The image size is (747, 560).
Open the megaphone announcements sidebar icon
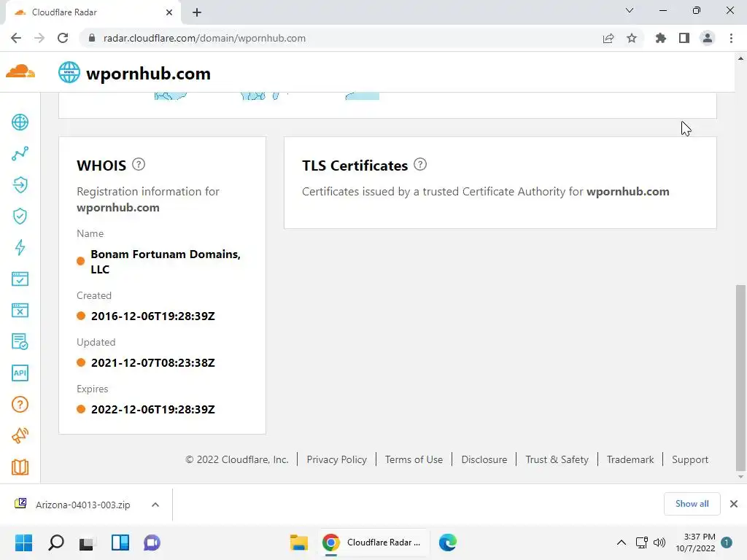(x=20, y=436)
